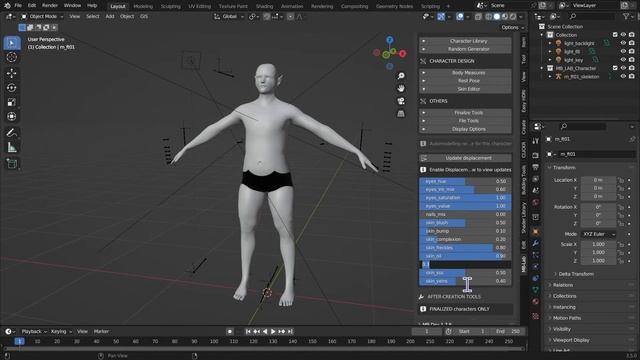Play the animation in reverse
The height and width of the screenshot is (360, 640).
click(265, 331)
